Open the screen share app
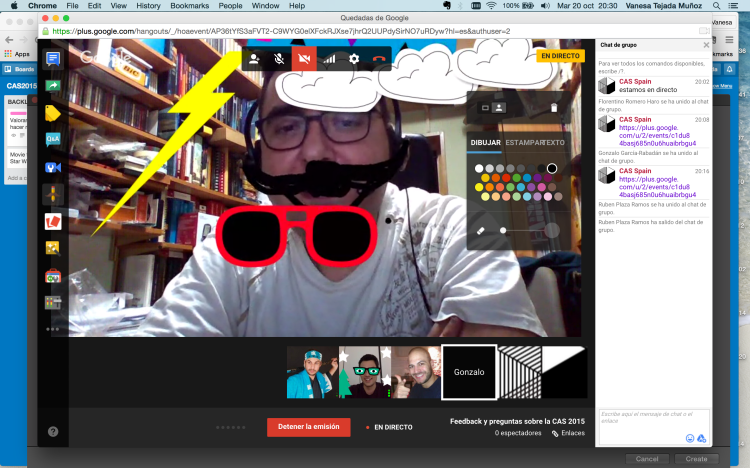 point(53,86)
